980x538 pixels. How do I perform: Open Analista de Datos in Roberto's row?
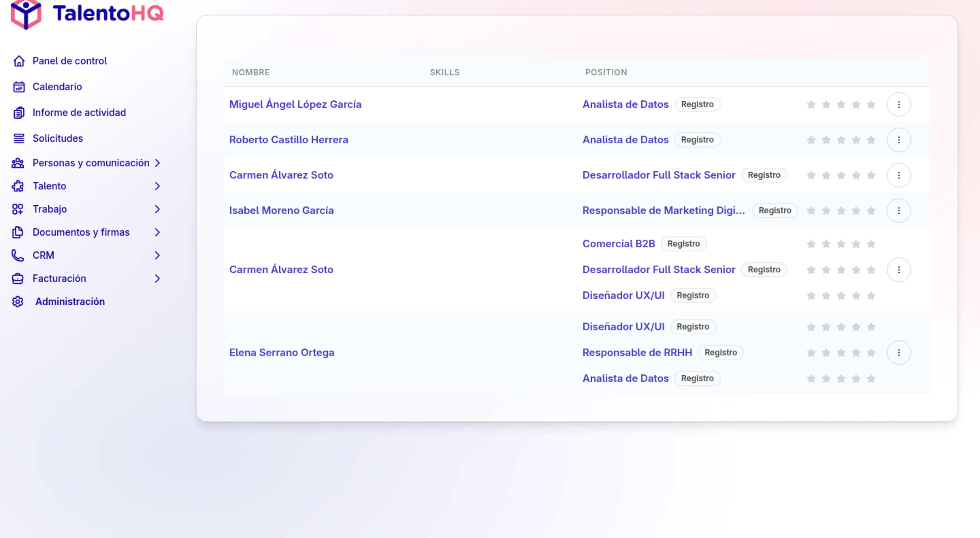click(625, 139)
